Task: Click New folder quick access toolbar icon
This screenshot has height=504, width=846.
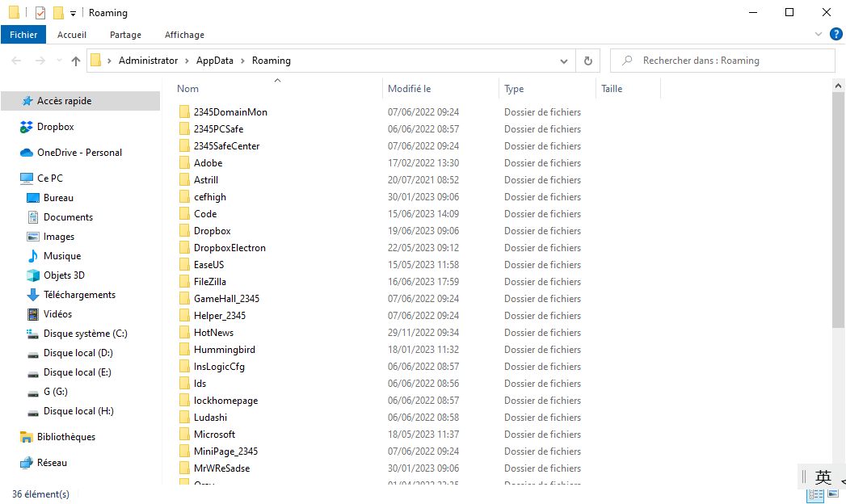Action: tap(58, 12)
